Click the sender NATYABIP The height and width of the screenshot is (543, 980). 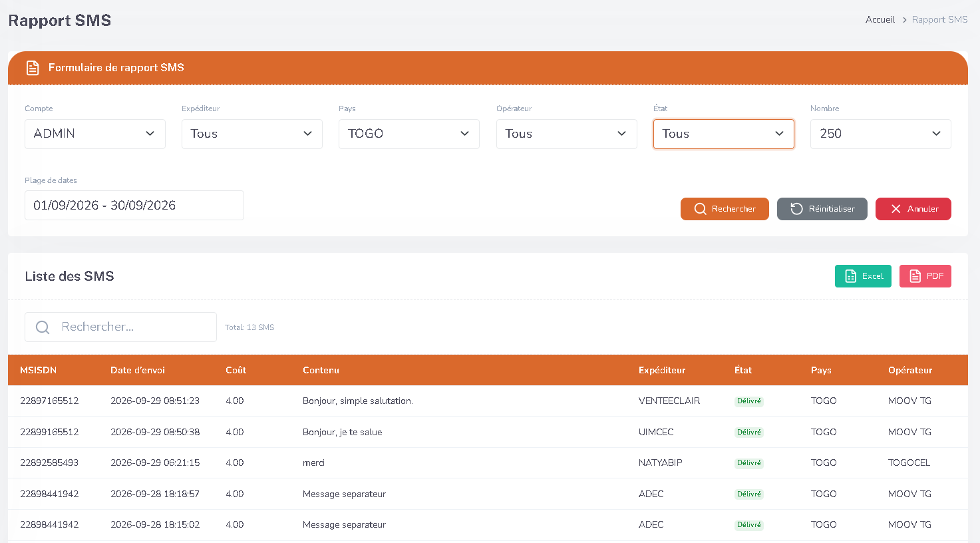[x=661, y=463]
